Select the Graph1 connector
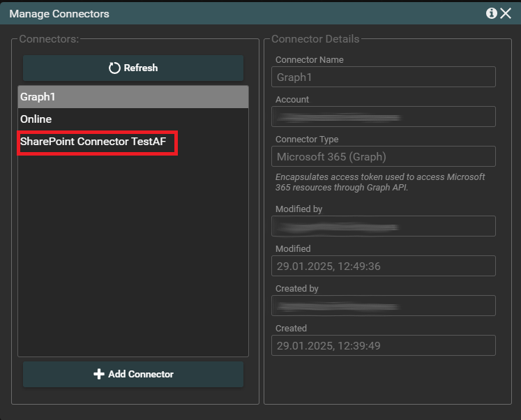The height and width of the screenshot is (420, 521). tap(133, 97)
